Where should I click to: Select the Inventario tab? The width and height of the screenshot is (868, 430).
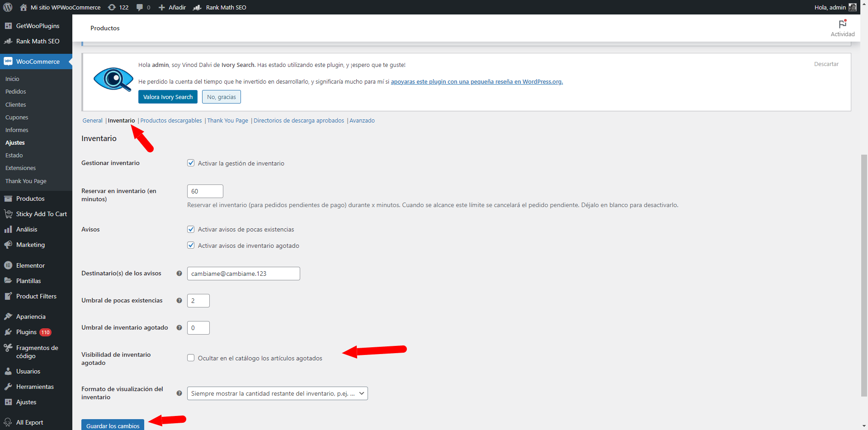coord(121,121)
